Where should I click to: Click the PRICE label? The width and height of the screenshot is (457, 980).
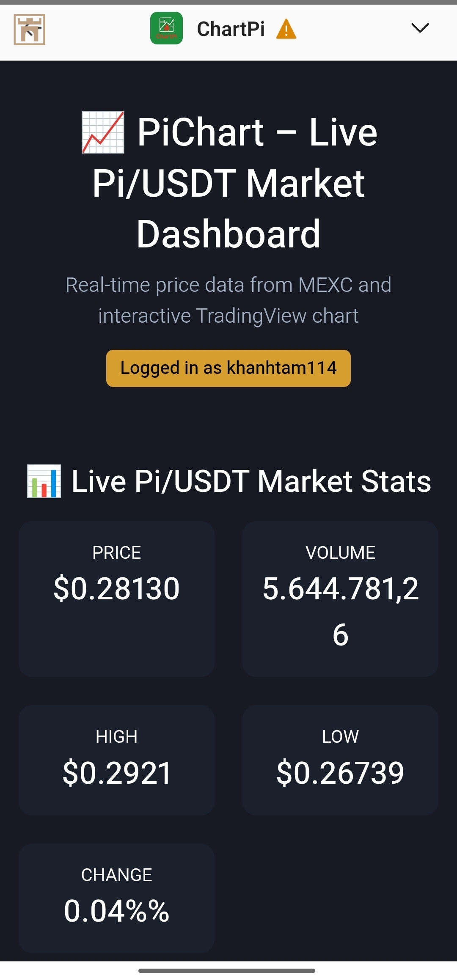(116, 553)
